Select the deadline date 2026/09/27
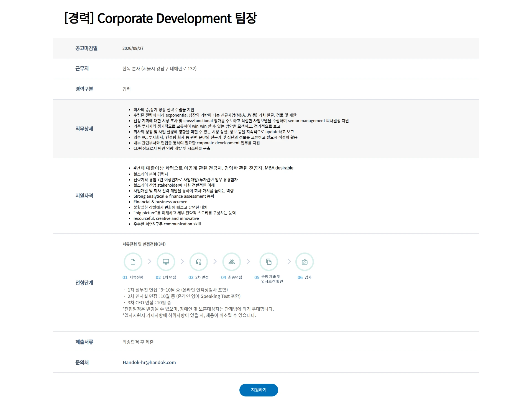Viewport: 532px width, 402px height. 133,48
